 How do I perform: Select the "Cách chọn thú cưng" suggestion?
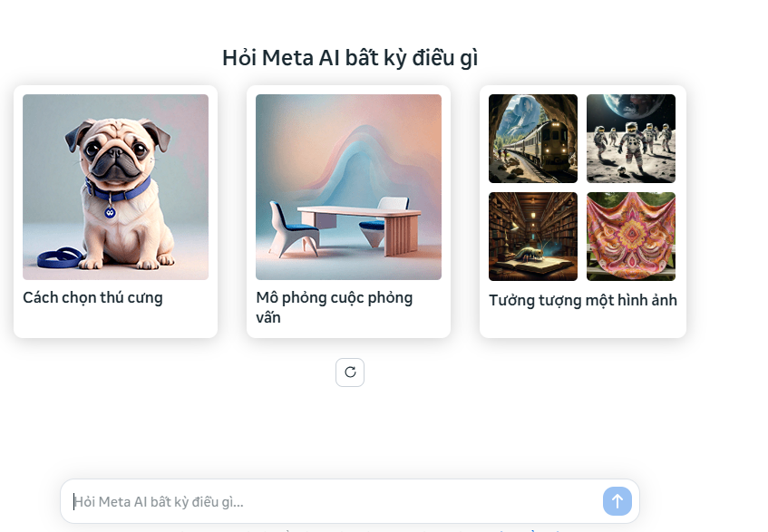[x=92, y=297]
